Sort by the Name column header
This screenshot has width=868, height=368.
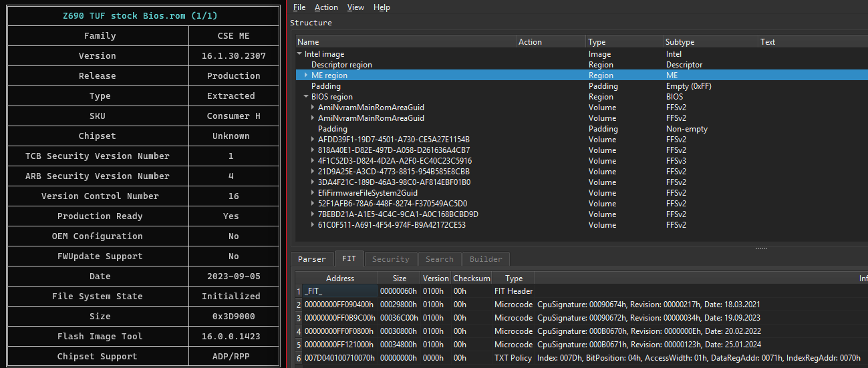(406, 42)
